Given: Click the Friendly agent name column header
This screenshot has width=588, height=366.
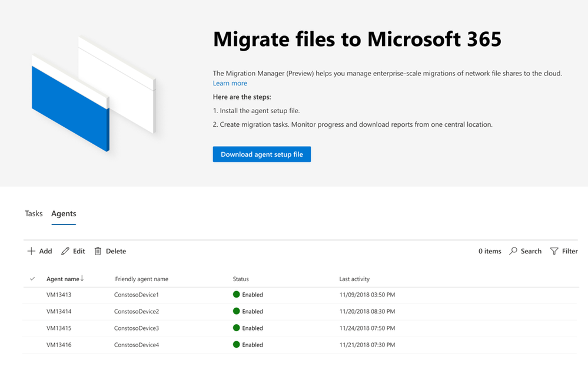Looking at the screenshot, I should pyautogui.click(x=141, y=279).
